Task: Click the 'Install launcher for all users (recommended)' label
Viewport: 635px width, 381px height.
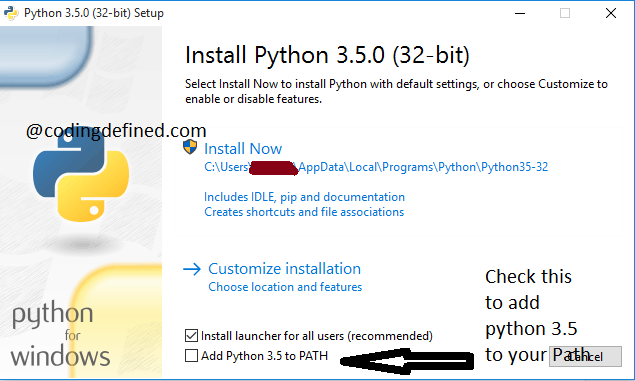Action: [x=317, y=336]
